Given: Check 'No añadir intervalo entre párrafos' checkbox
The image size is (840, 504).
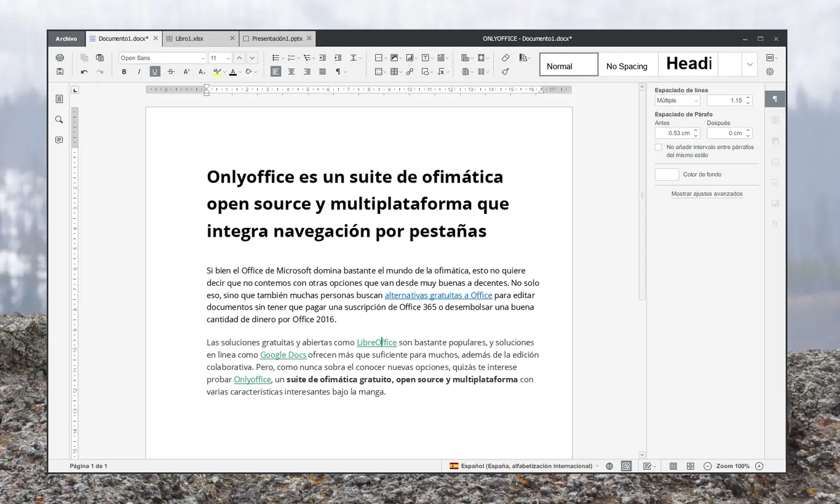Looking at the screenshot, I should click(x=659, y=148).
